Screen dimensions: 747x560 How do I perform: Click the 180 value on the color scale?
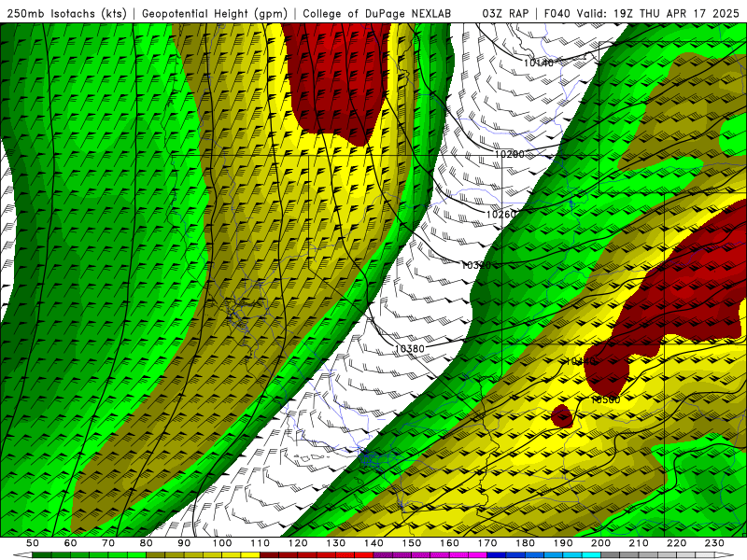click(x=525, y=543)
